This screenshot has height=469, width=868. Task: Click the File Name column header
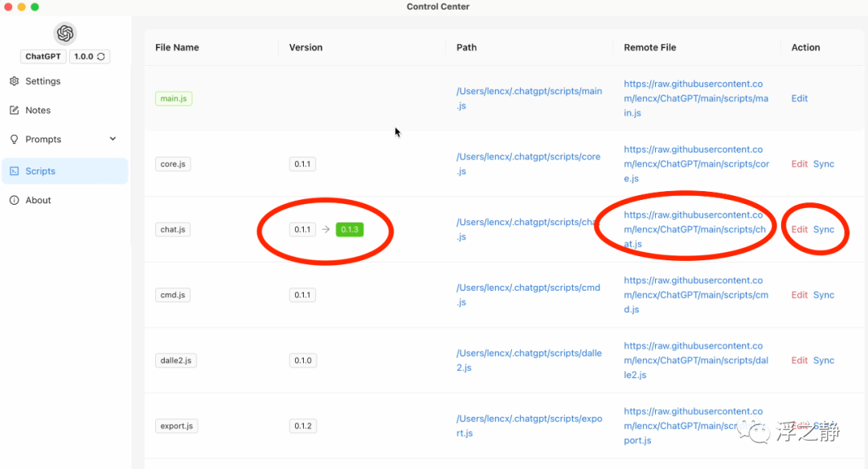click(177, 47)
